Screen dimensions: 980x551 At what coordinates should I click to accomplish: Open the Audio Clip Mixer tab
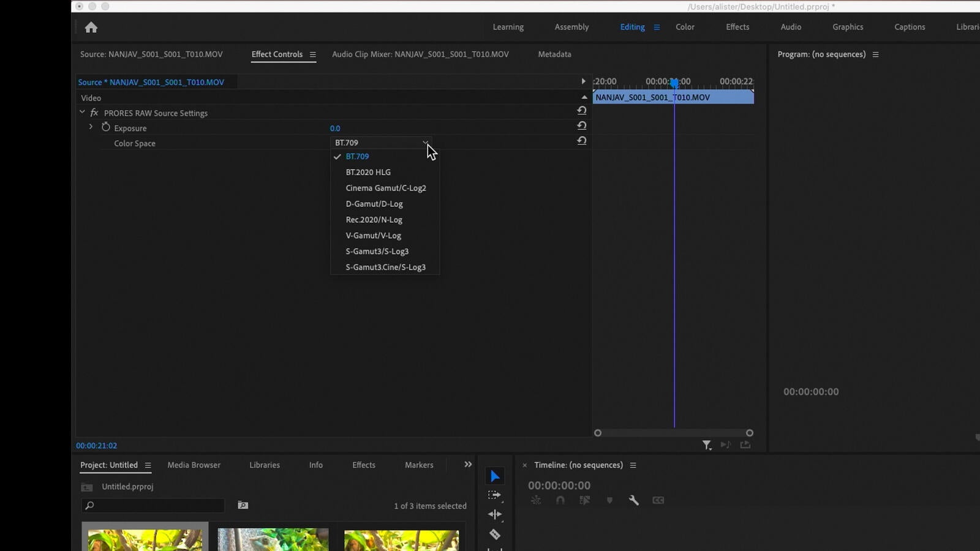tap(420, 54)
